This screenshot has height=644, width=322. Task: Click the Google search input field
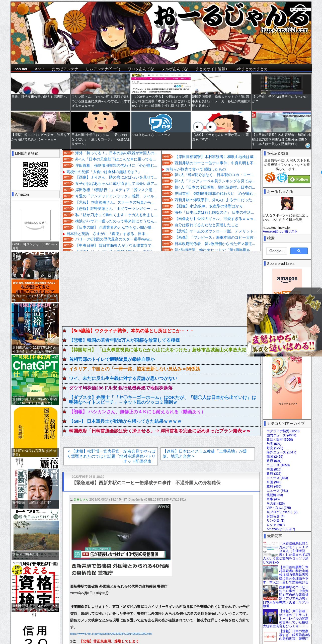click(x=276, y=251)
